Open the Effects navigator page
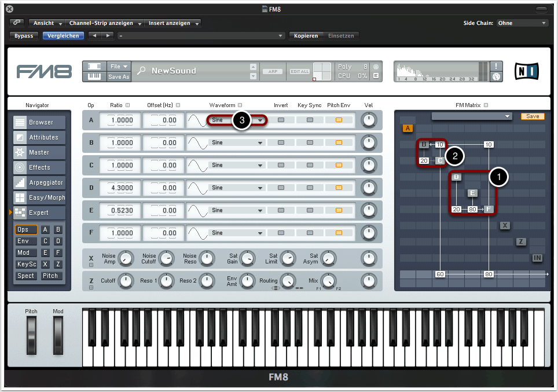 tap(39, 167)
